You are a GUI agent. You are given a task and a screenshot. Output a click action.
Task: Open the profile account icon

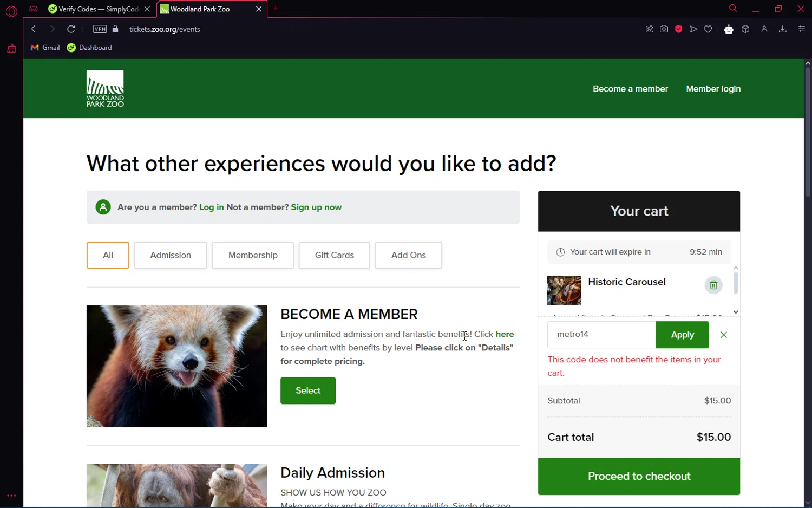coord(764,29)
